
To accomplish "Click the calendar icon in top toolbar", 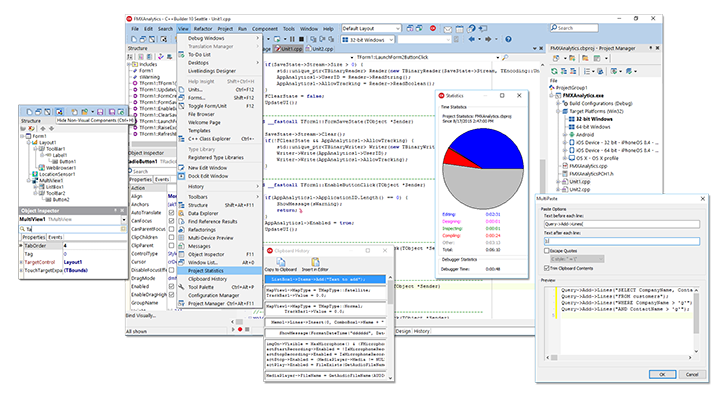I will pyautogui.click(x=460, y=29).
